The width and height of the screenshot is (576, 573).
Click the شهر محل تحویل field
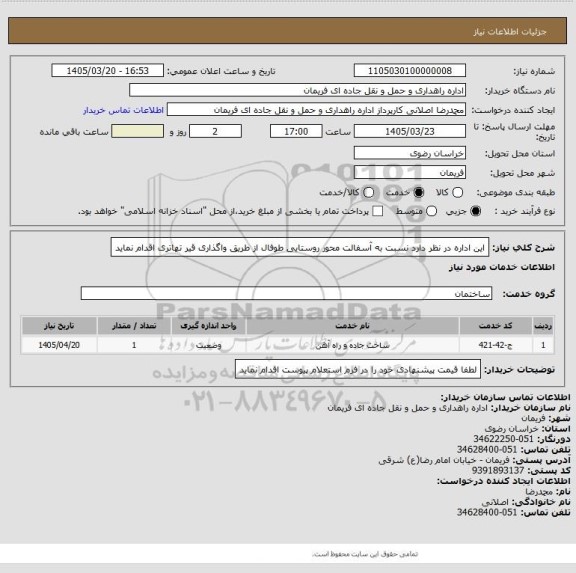tap(410, 172)
